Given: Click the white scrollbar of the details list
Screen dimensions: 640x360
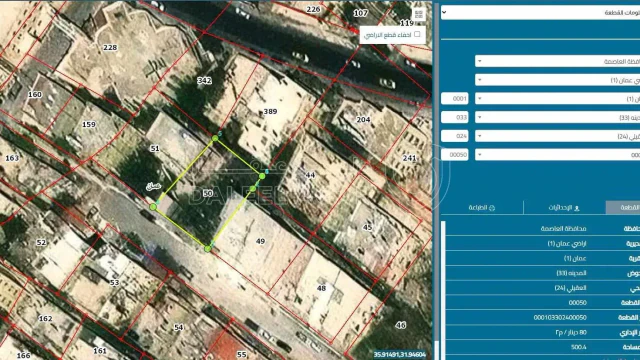Looking at the screenshot, I should 444,290.
